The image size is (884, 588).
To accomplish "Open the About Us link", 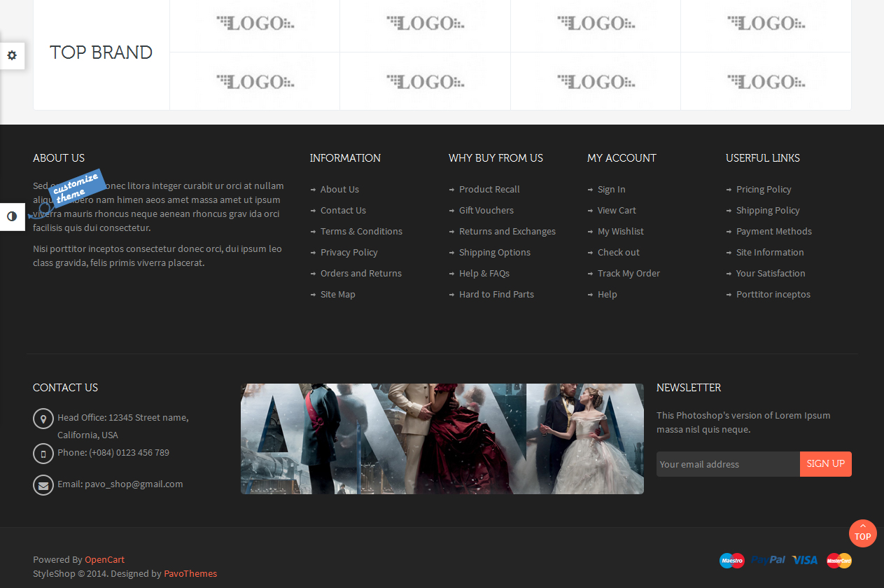I will click(339, 189).
